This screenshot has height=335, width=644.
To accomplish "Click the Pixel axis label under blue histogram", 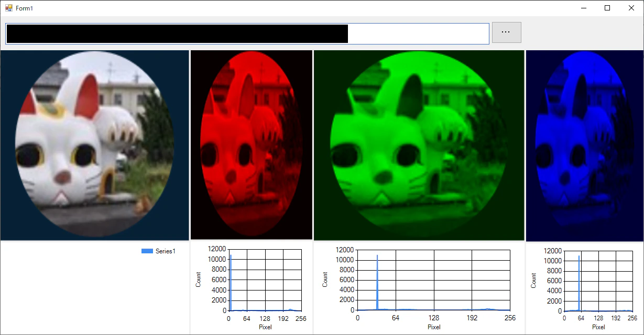I will click(598, 327).
